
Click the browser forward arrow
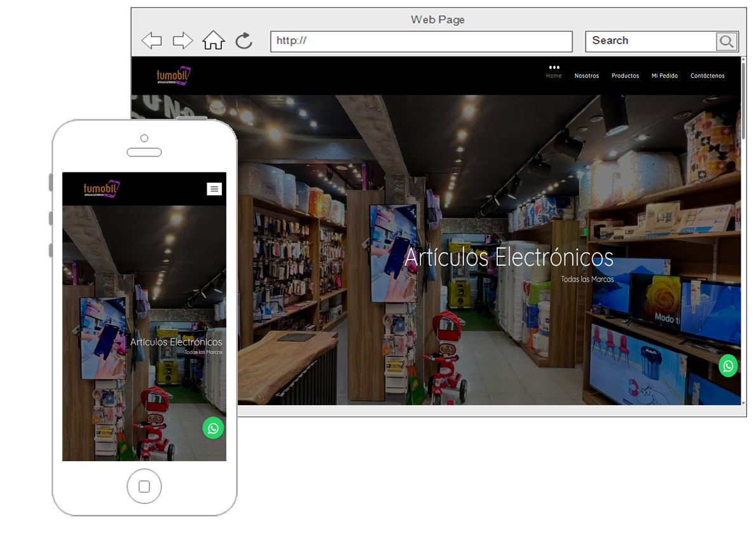coord(182,41)
